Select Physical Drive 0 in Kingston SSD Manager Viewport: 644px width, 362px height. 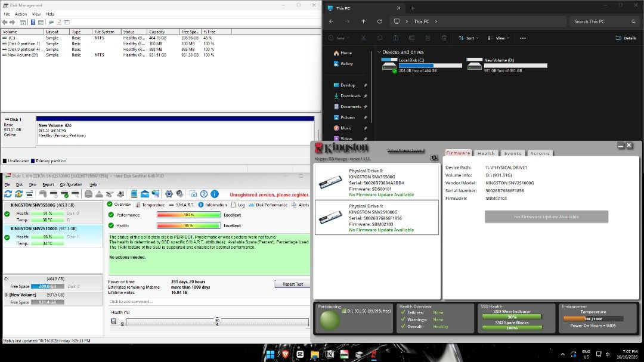(377, 182)
